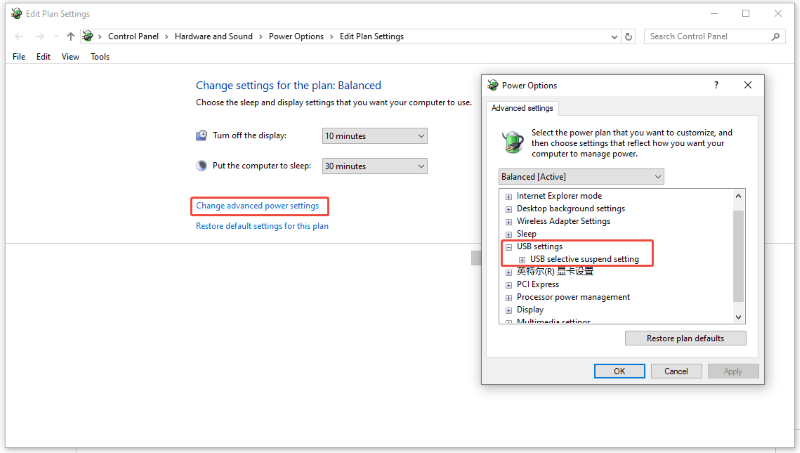The height and width of the screenshot is (453, 800).
Task: Click the moon icon beside Put computer to sleep
Action: (202, 165)
